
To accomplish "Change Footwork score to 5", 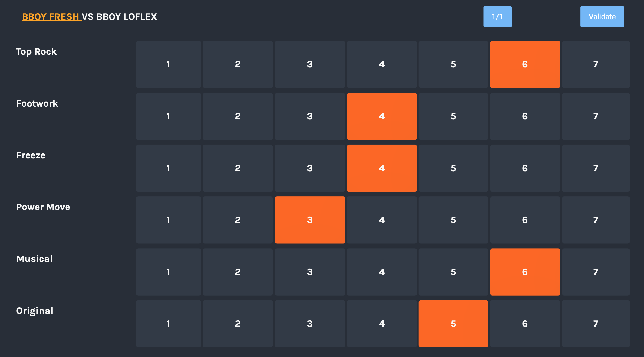I will (453, 116).
